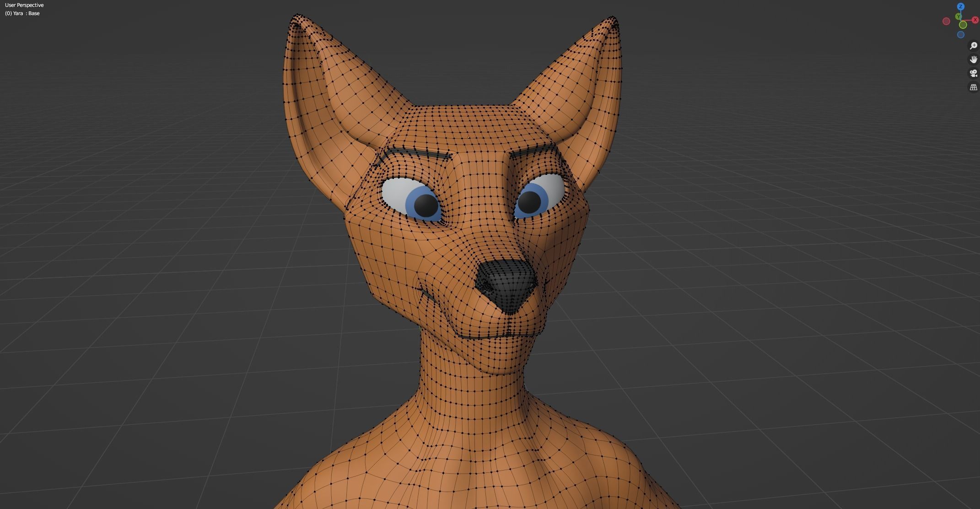Toggle the camera view icon
Image resolution: width=980 pixels, height=509 pixels.
[974, 73]
